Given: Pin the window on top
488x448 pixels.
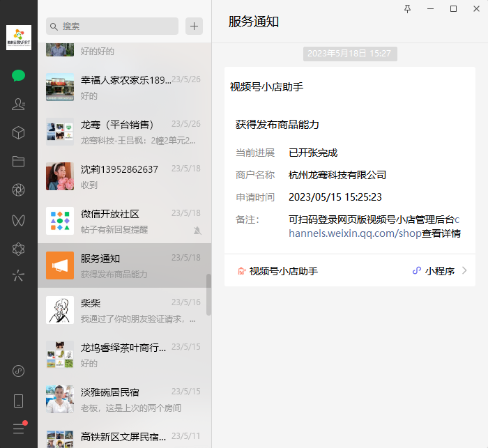Looking at the screenshot, I should (407, 9).
